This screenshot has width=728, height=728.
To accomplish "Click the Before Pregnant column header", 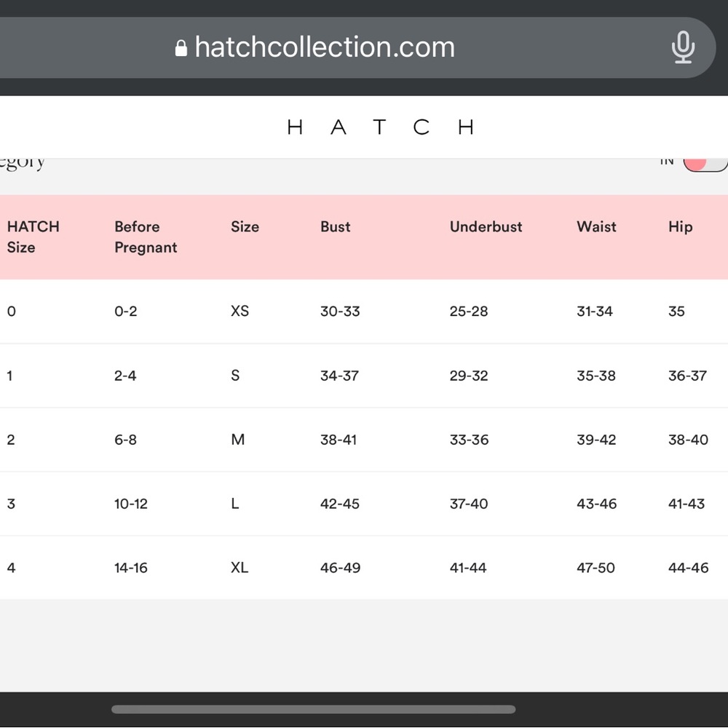I will 146,237.
